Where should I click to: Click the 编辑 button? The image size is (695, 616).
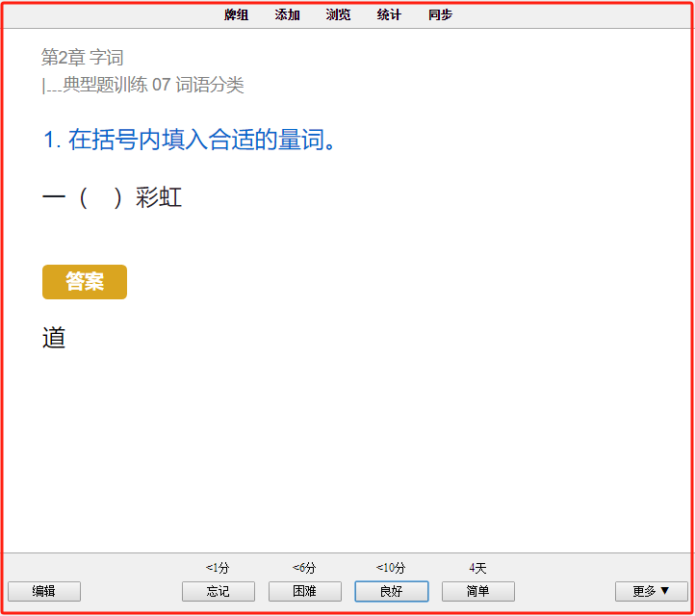pyautogui.click(x=44, y=591)
